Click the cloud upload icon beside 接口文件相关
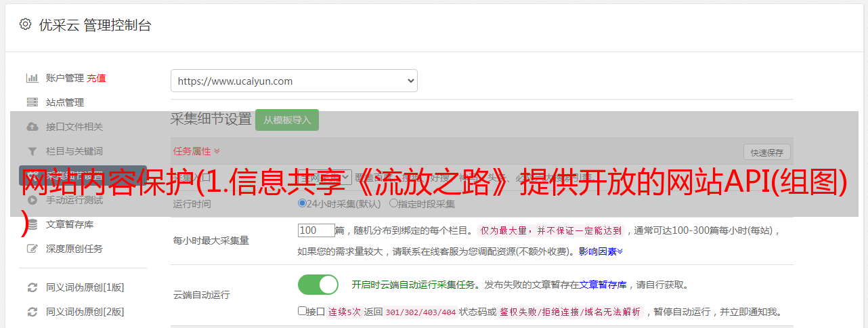 [32, 127]
